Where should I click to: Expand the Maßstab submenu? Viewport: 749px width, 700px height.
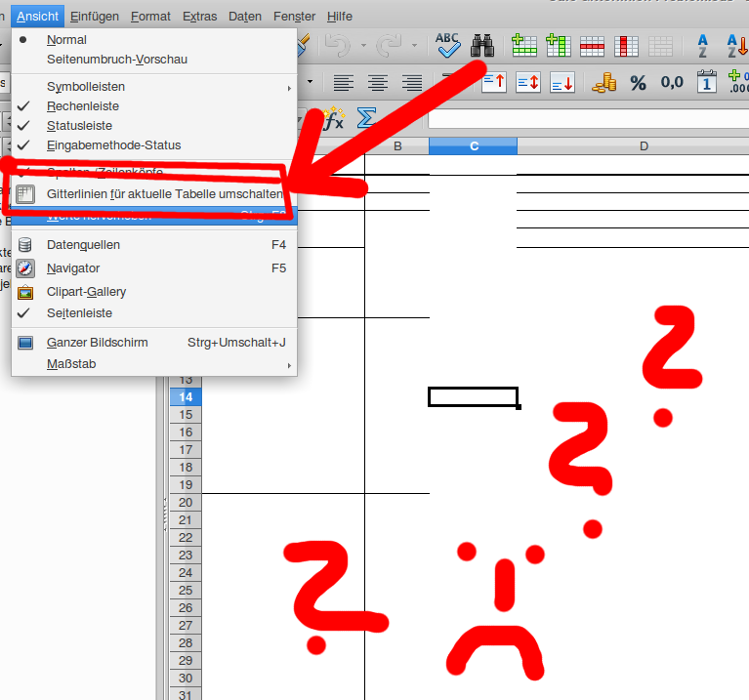pyautogui.click(x=71, y=364)
